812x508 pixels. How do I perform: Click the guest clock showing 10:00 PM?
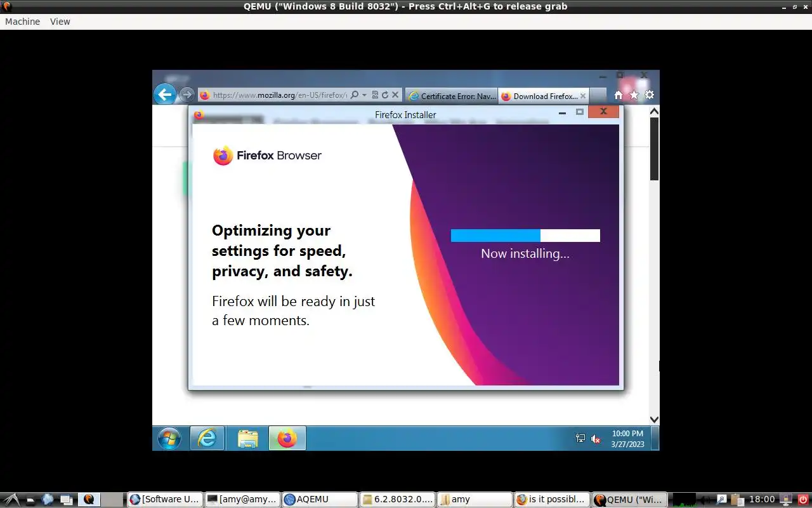tap(627, 439)
